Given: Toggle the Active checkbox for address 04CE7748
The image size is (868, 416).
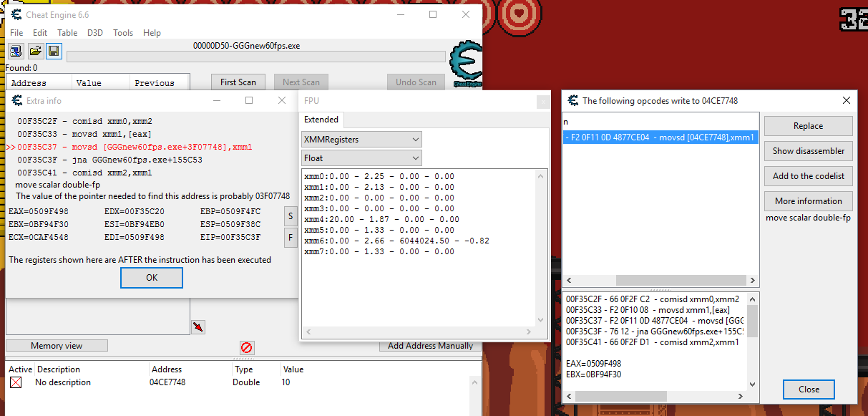Looking at the screenshot, I should [16, 382].
